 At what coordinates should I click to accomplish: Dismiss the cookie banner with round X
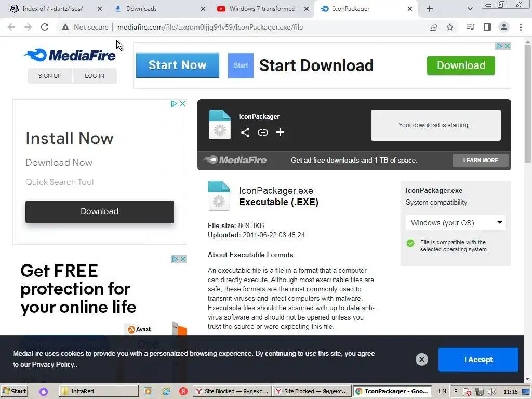[422, 360]
